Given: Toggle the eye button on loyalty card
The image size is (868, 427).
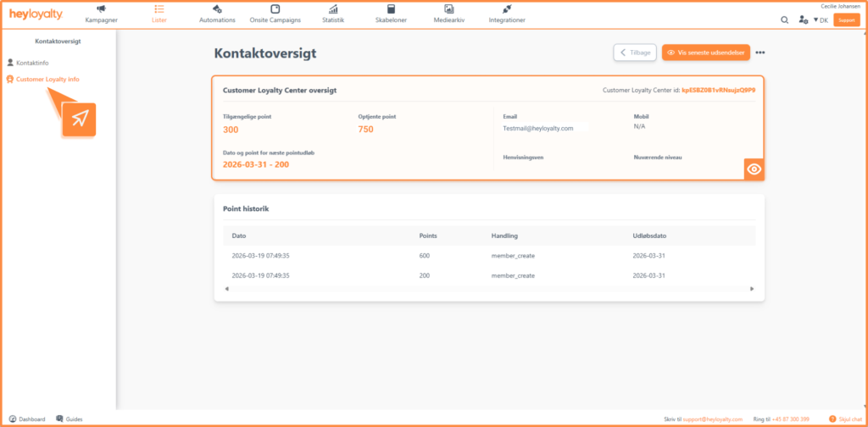Looking at the screenshot, I should [x=754, y=169].
